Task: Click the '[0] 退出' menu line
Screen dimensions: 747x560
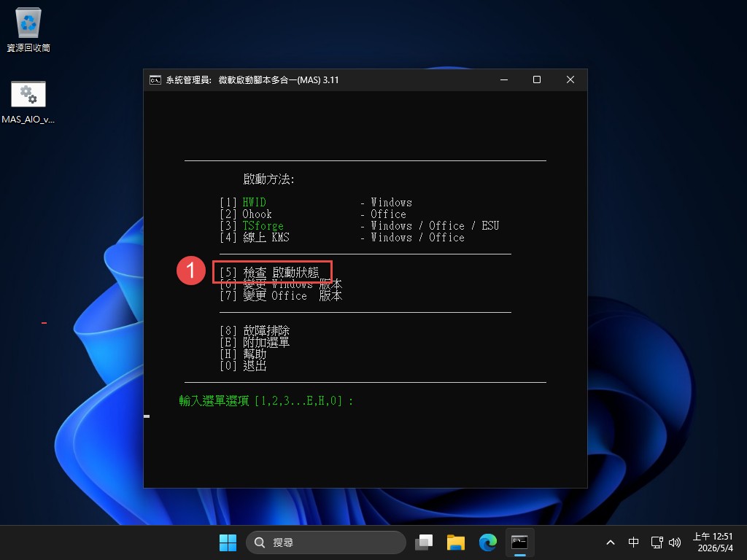Action: (x=243, y=366)
